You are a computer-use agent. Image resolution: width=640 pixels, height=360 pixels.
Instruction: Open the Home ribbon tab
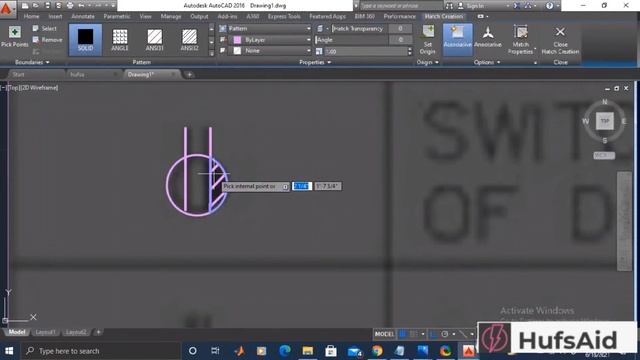(x=31, y=16)
